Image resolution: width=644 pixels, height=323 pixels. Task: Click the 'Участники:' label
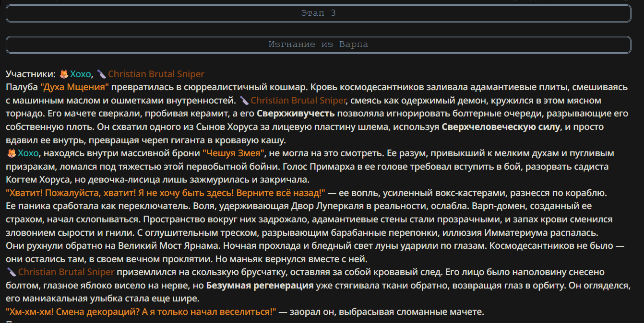(31, 74)
